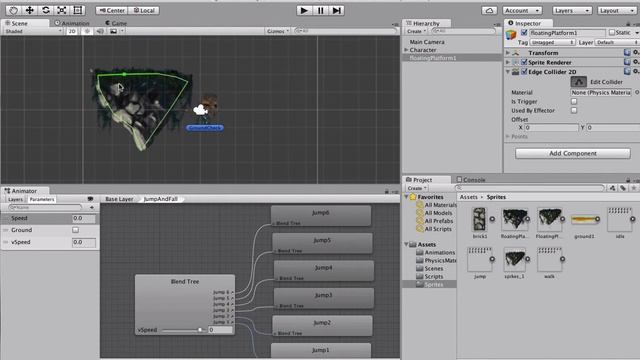
Task: Toggle pivot Center mode button
Action: point(112,10)
